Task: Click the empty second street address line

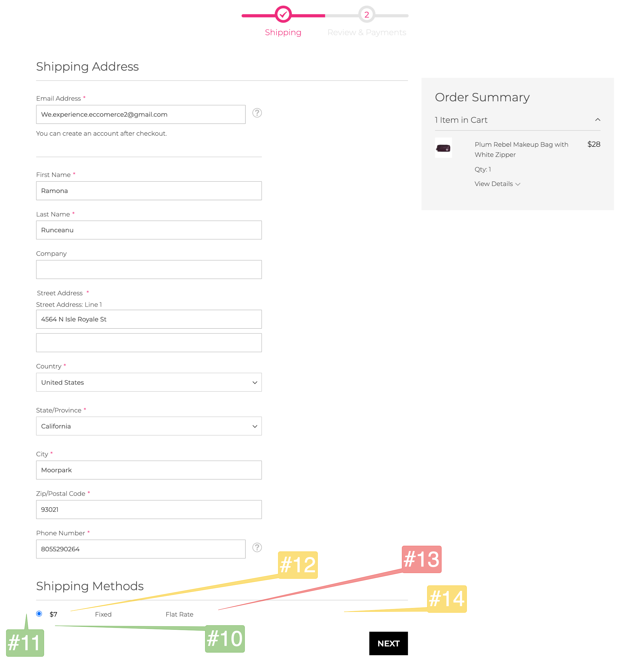Action: pos(149,343)
